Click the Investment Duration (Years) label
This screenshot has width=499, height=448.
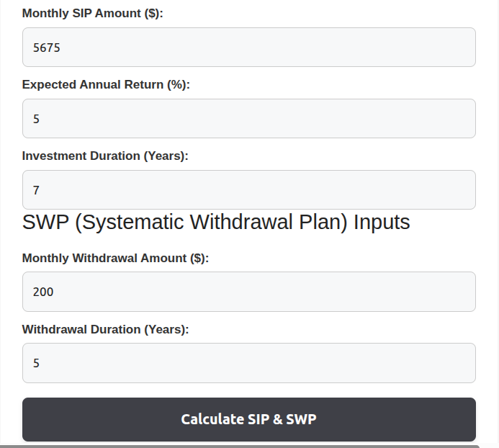[105, 156]
